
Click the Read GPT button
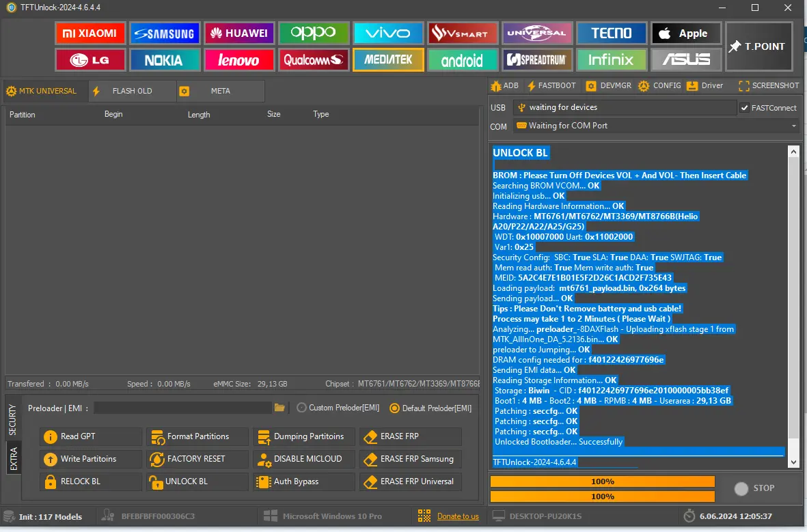click(x=91, y=436)
